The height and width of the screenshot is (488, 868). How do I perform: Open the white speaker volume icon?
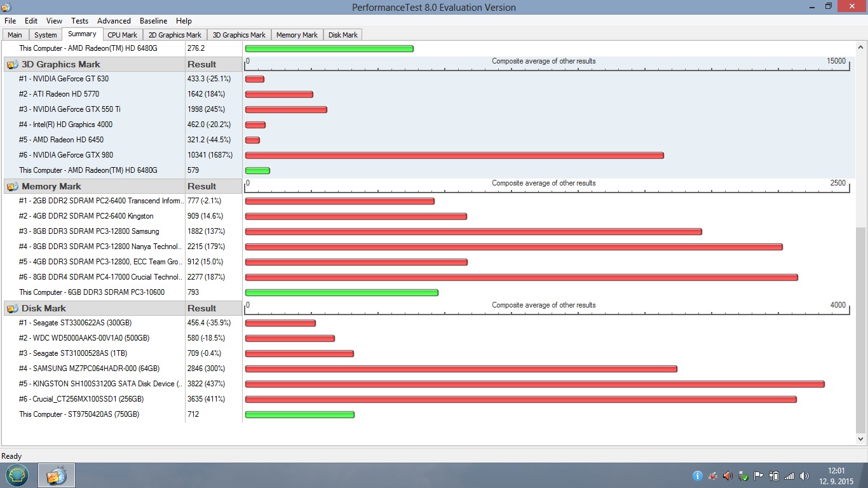click(x=804, y=475)
